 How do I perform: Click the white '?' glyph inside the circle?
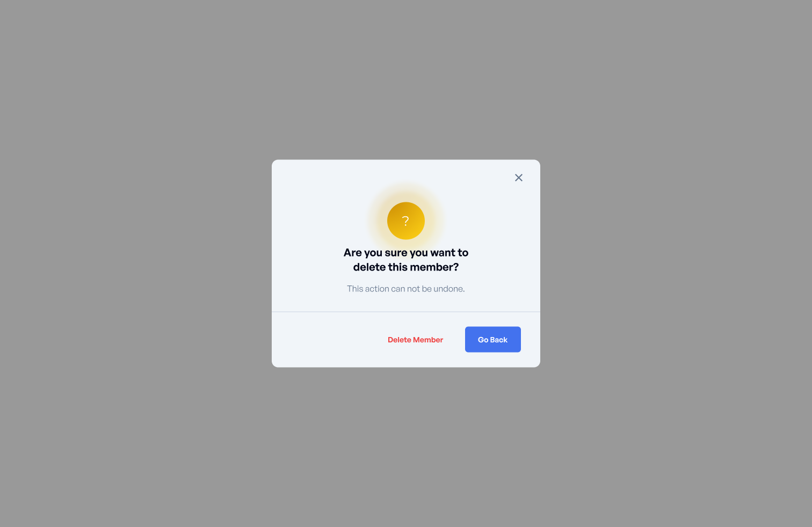coord(405,221)
